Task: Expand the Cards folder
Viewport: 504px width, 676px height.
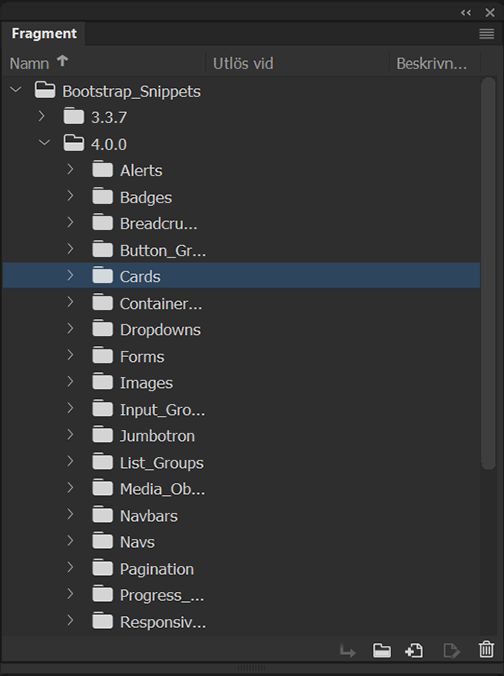Action: click(x=70, y=275)
